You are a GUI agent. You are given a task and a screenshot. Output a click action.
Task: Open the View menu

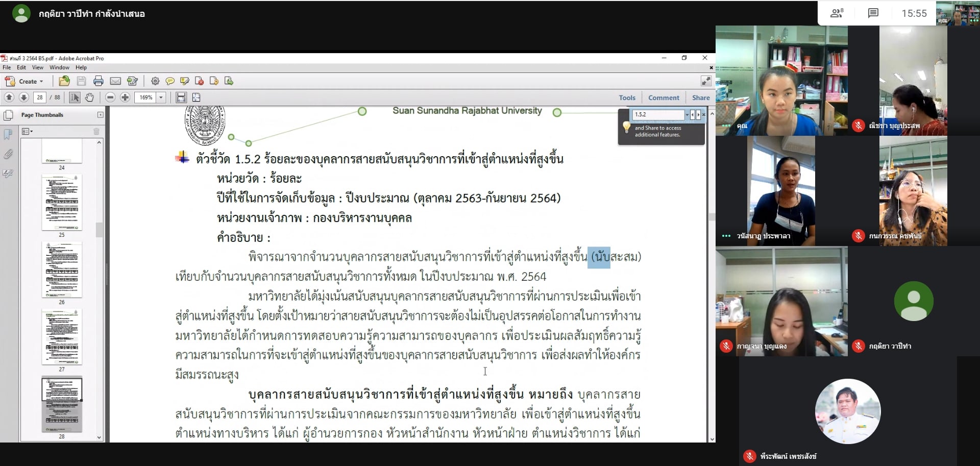(x=38, y=67)
